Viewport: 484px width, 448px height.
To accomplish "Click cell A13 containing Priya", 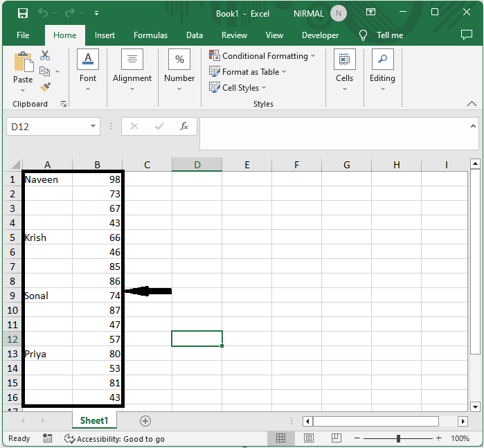I will (x=48, y=354).
